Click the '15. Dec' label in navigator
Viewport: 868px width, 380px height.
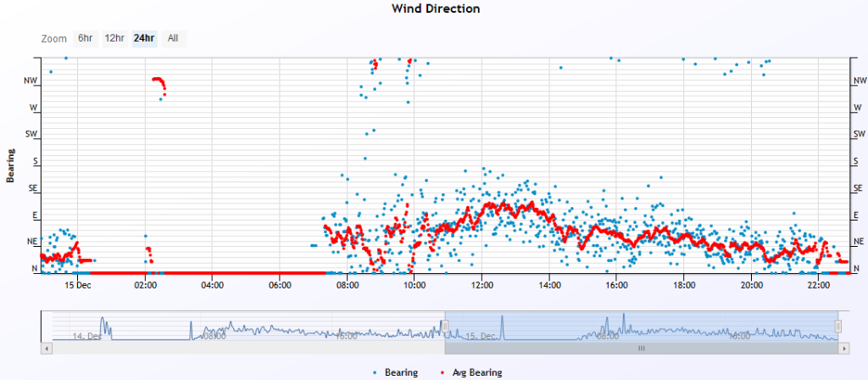[x=480, y=336]
